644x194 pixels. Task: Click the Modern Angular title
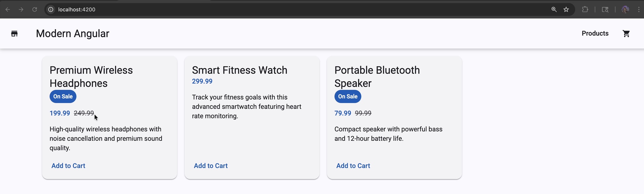[72, 33]
